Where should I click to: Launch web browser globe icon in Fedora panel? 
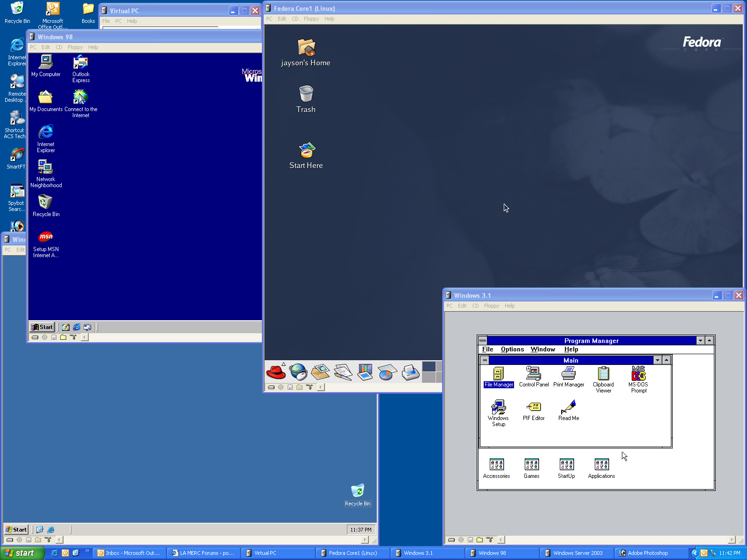pyautogui.click(x=298, y=371)
